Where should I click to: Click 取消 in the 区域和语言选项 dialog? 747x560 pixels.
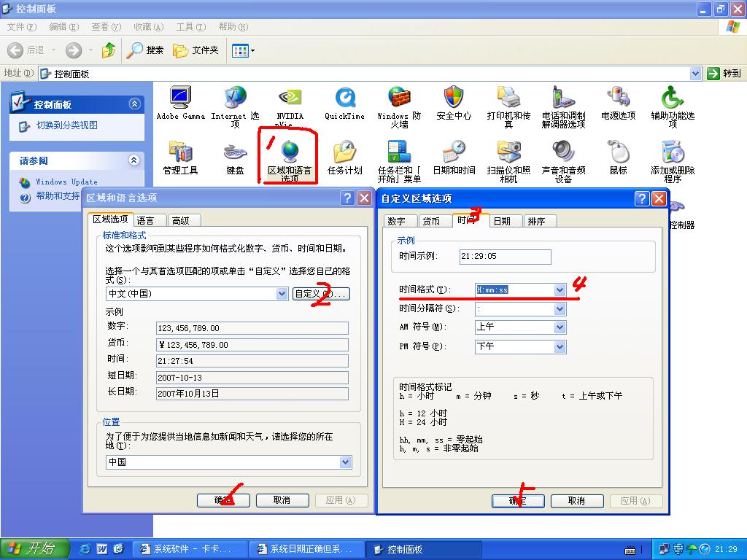[x=282, y=500]
